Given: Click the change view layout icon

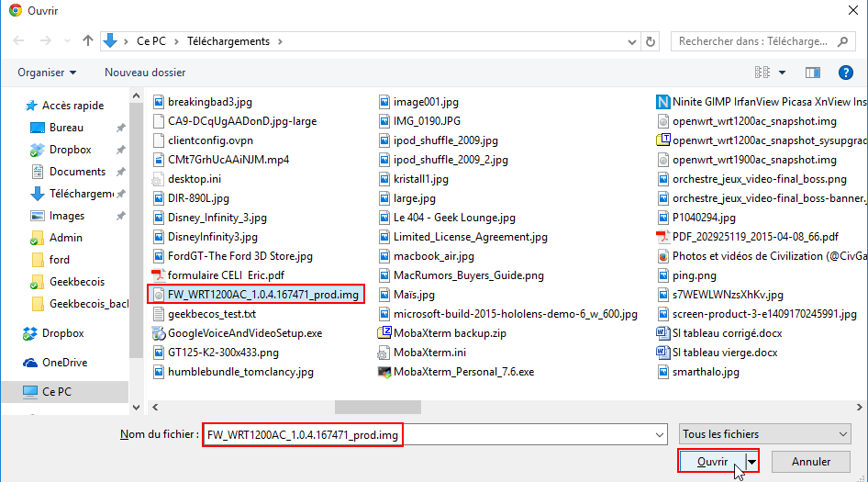Looking at the screenshot, I should [762, 73].
